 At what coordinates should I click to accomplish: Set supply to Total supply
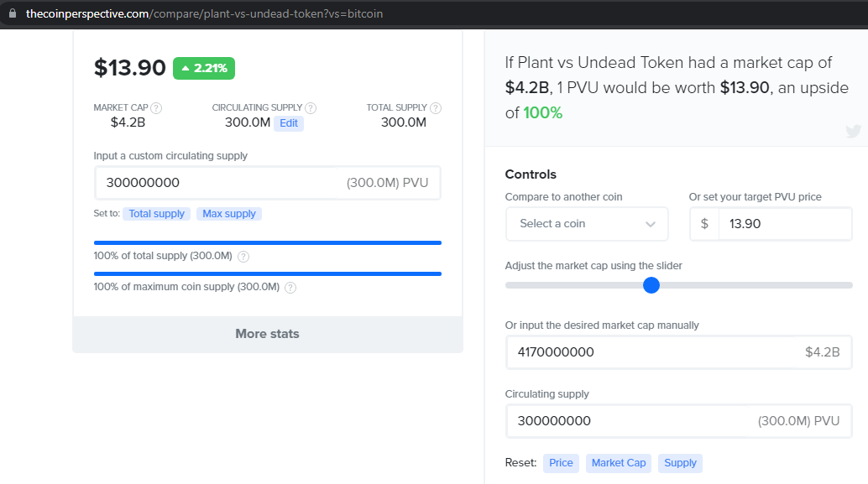[157, 214]
